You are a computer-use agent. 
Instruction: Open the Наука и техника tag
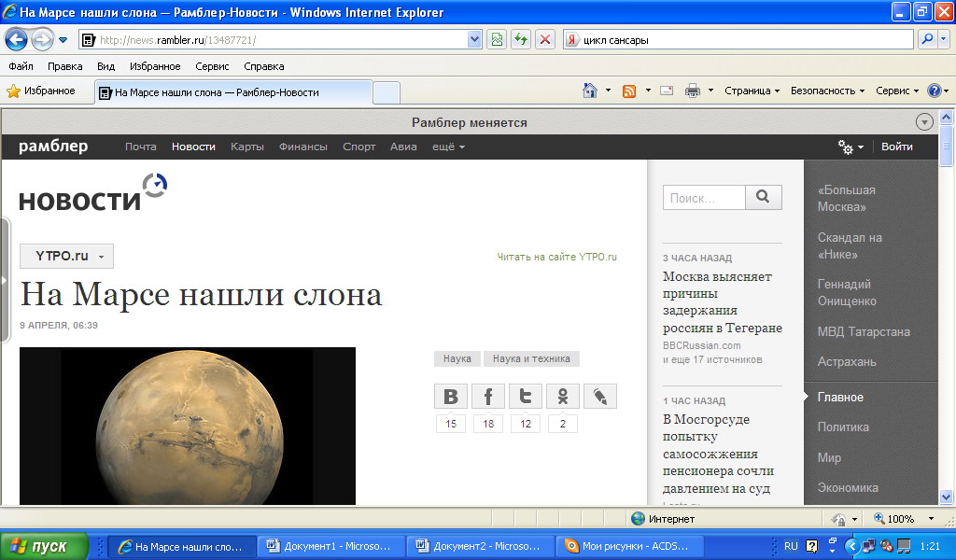[x=531, y=359]
